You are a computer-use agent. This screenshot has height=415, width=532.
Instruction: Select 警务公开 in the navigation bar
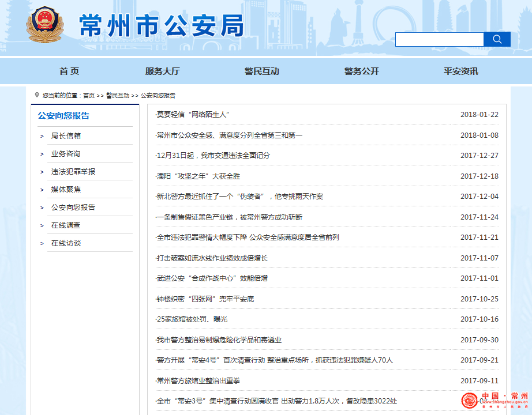click(361, 71)
